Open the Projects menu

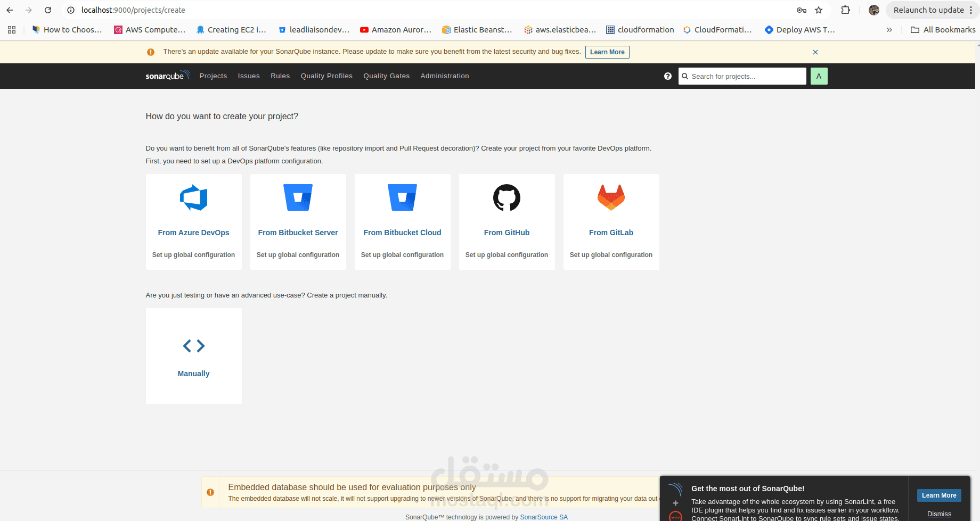click(x=213, y=76)
